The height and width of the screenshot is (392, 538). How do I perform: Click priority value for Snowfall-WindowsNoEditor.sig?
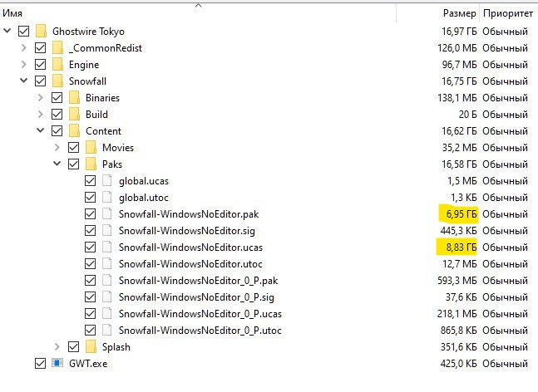(505, 230)
